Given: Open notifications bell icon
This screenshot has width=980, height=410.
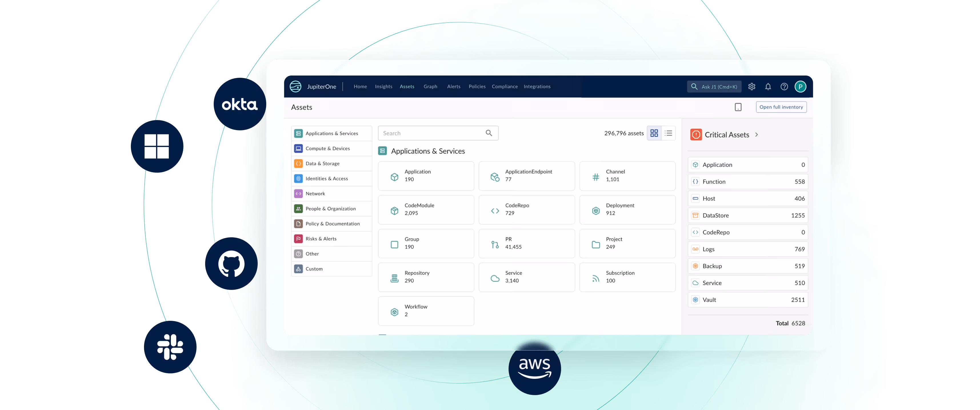Looking at the screenshot, I should (x=768, y=87).
